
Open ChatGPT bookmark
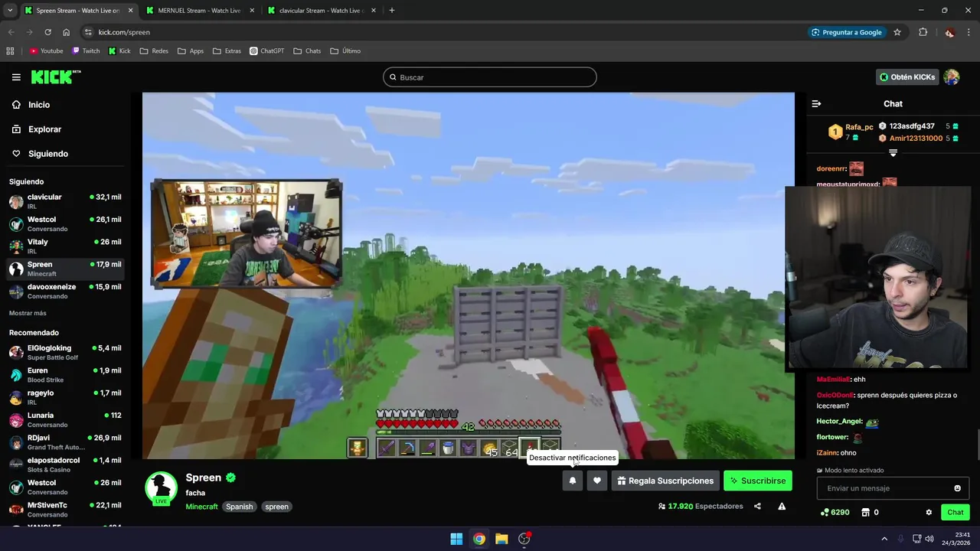[267, 51]
